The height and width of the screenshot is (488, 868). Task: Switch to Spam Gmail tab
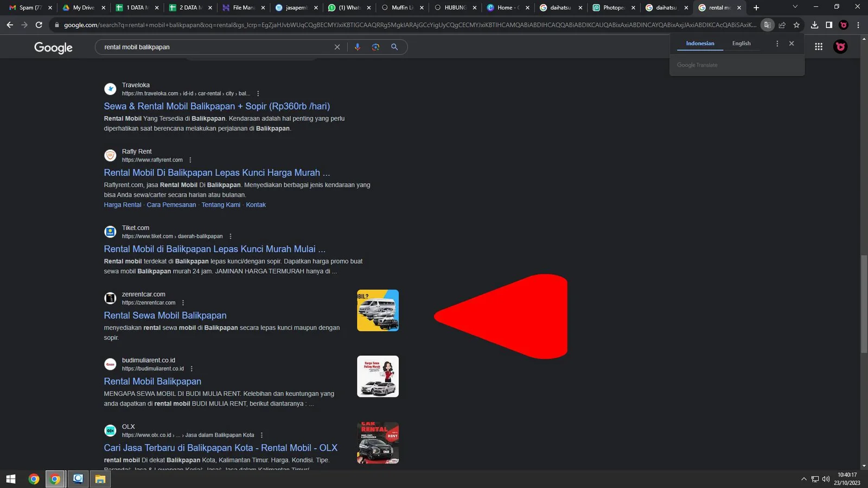coord(30,8)
